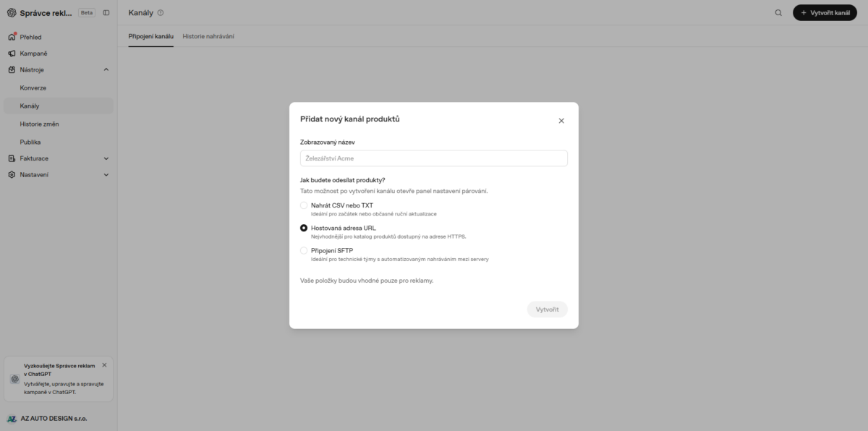
Task: Click the Přidat nový kanál produktů title
Action: click(350, 119)
